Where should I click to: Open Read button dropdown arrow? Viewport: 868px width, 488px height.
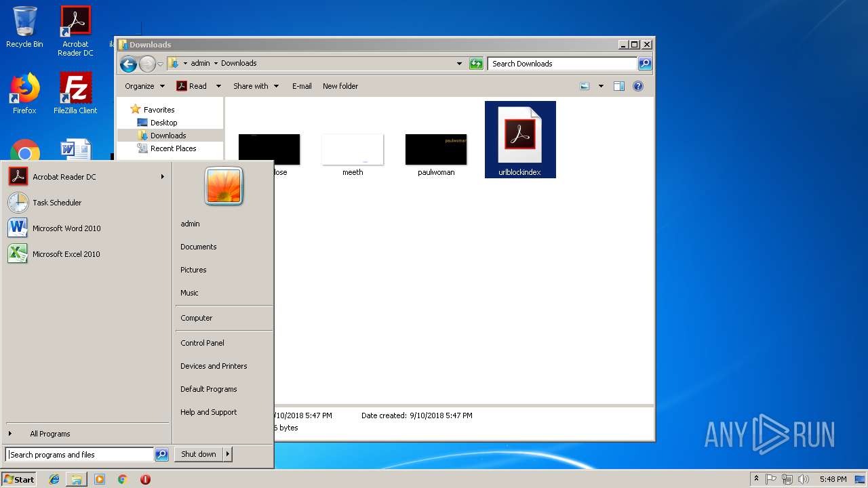pyautogui.click(x=218, y=86)
